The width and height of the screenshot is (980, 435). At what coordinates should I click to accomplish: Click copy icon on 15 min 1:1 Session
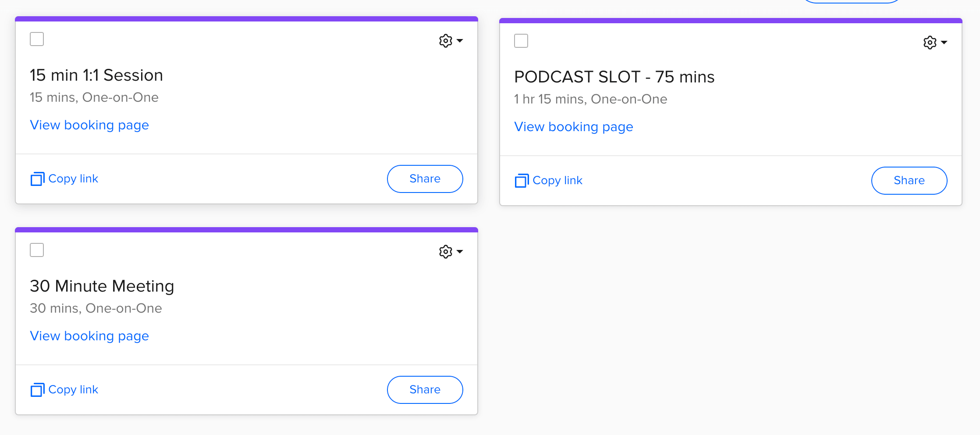(37, 179)
